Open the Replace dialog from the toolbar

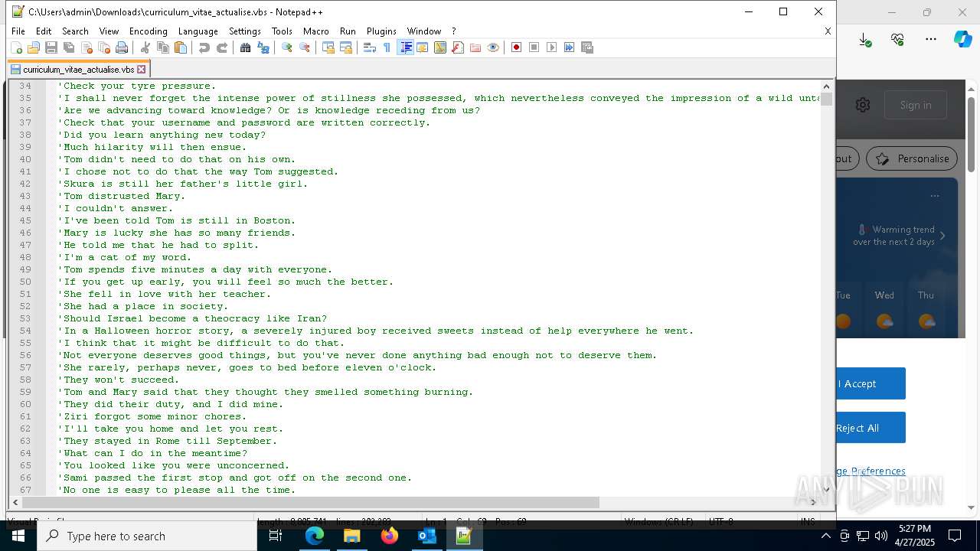(263, 47)
